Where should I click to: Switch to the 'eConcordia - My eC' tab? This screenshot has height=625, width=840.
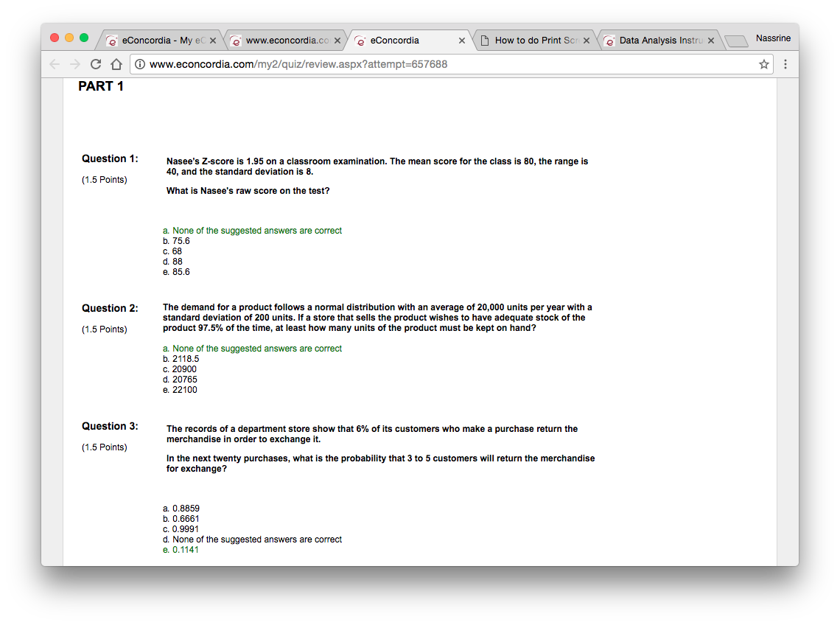click(x=156, y=41)
